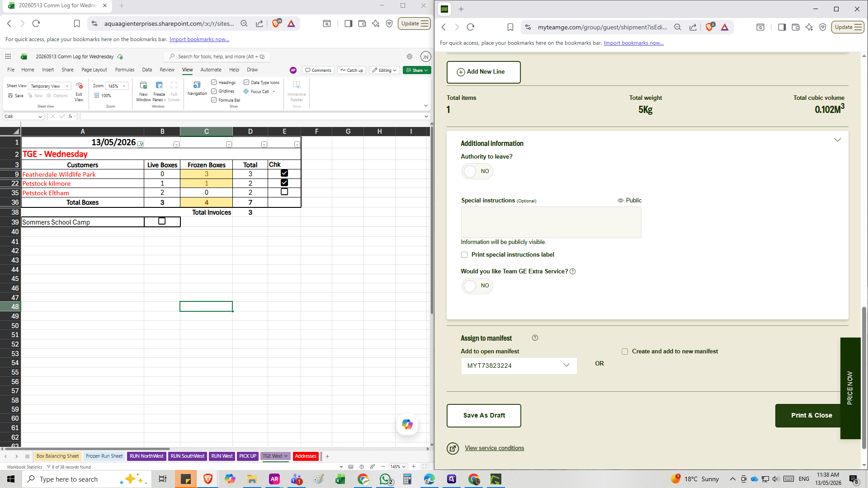Image resolution: width=868 pixels, height=488 pixels.
Task: Switch to Frozen Run Sheet tab
Action: pos(104,456)
